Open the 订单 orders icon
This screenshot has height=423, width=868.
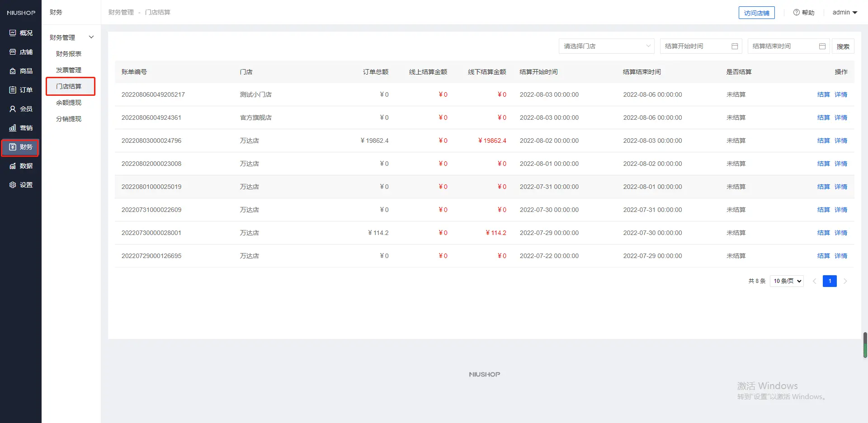(x=13, y=90)
